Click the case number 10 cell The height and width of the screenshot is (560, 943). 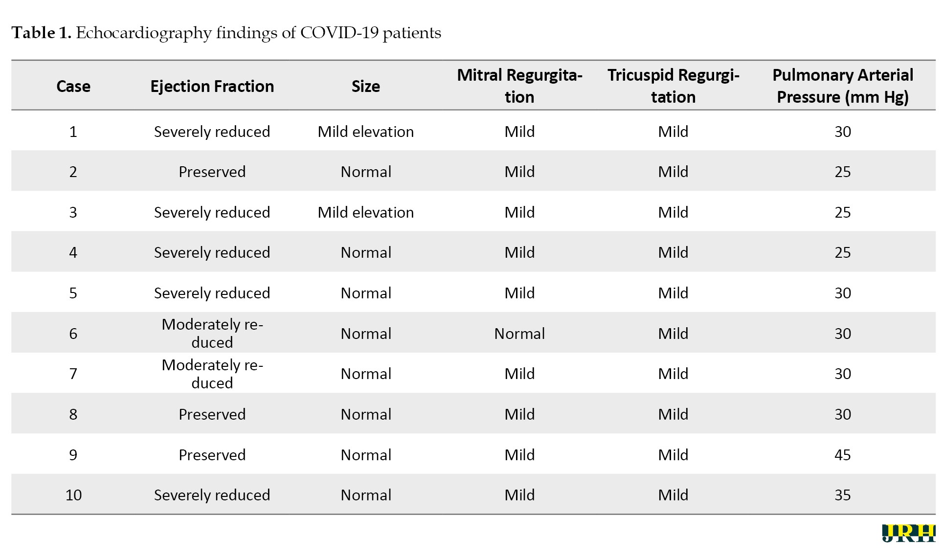pos(73,495)
